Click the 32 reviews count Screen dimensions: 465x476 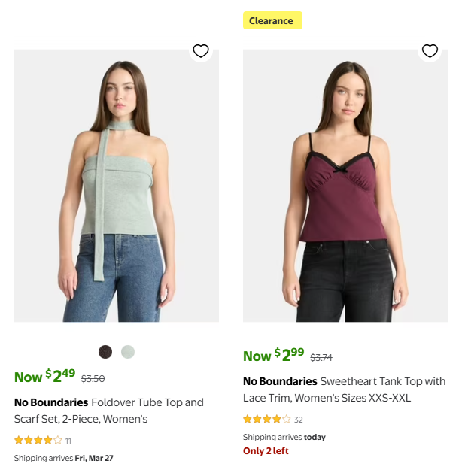pos(299,420)
